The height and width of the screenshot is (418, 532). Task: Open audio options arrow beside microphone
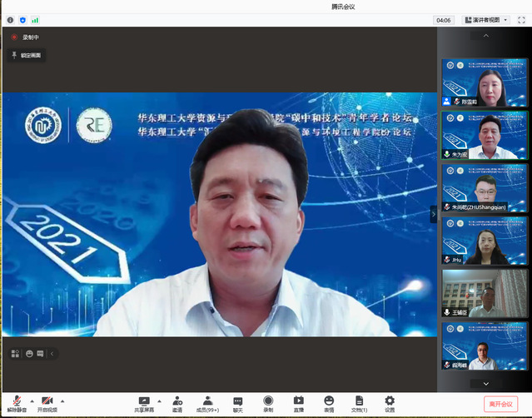tap(32, 401)
